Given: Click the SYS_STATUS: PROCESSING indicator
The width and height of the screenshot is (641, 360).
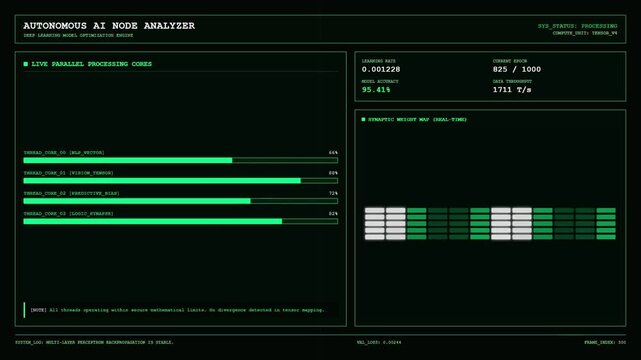Looking at the screenshot, I should [577, 26].
